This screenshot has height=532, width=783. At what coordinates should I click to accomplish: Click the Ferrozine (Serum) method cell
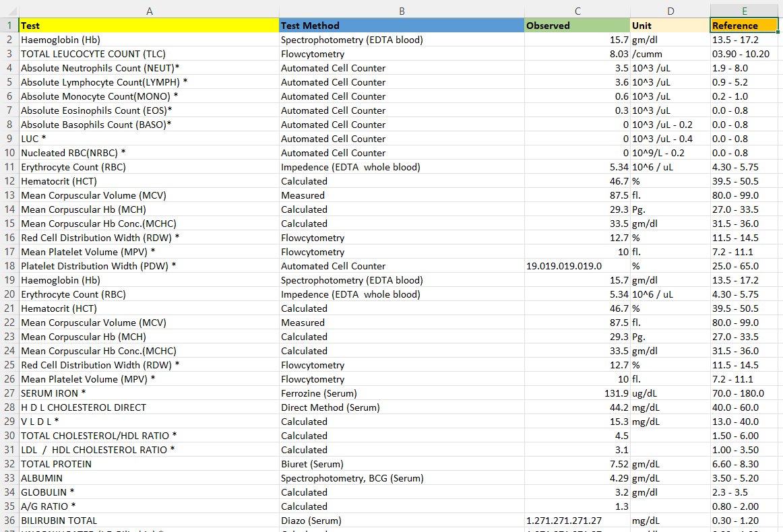402,393
